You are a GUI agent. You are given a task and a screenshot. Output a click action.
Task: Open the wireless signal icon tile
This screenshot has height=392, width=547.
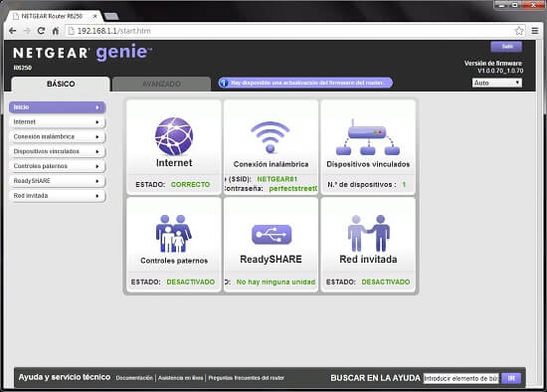[x=271, y=137]
